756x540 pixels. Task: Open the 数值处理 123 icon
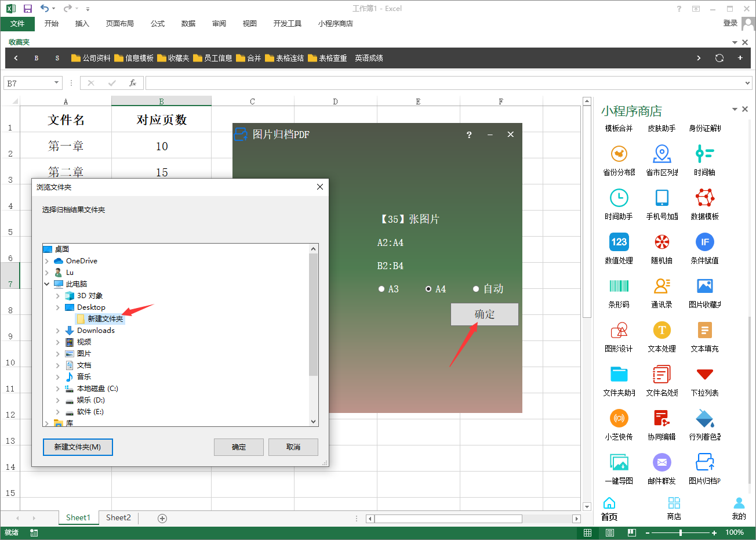[619, 242]
